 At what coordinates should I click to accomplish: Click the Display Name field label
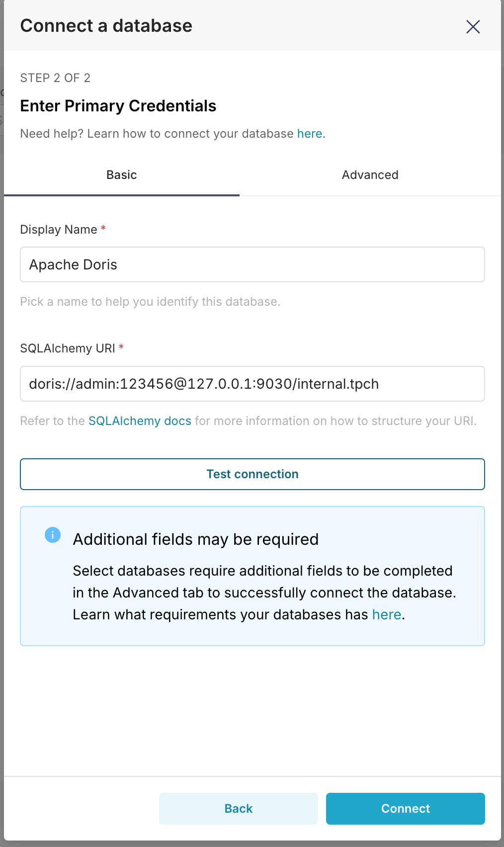click(59, 230)
